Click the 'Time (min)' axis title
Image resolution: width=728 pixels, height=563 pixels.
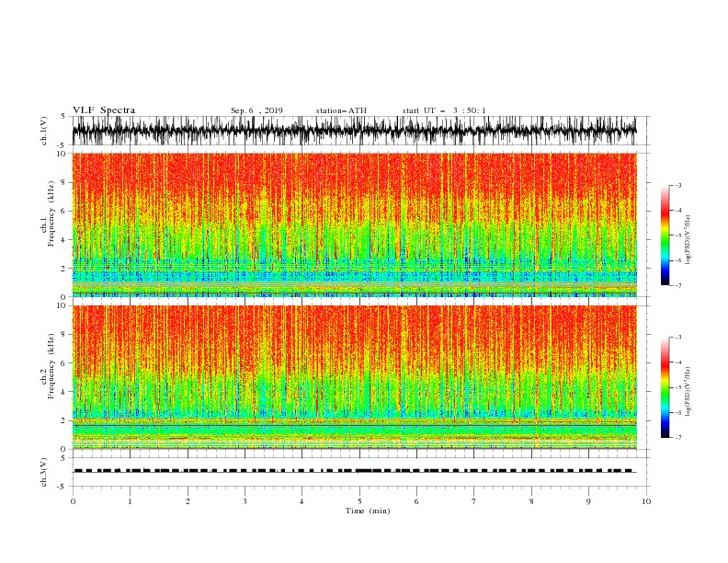point(368,511)
